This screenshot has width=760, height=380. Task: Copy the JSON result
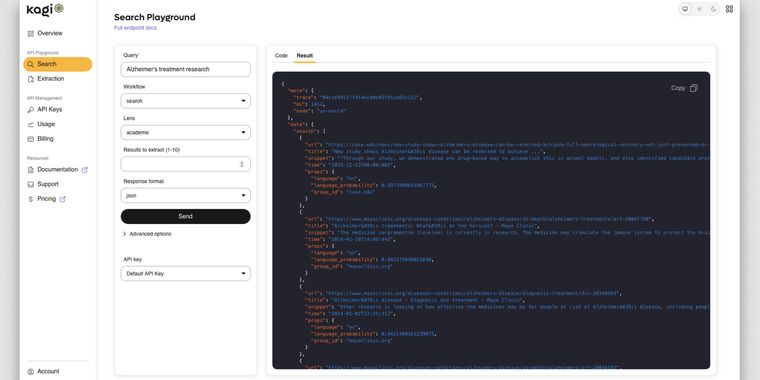pyautogui.click(x=684, y=88)
